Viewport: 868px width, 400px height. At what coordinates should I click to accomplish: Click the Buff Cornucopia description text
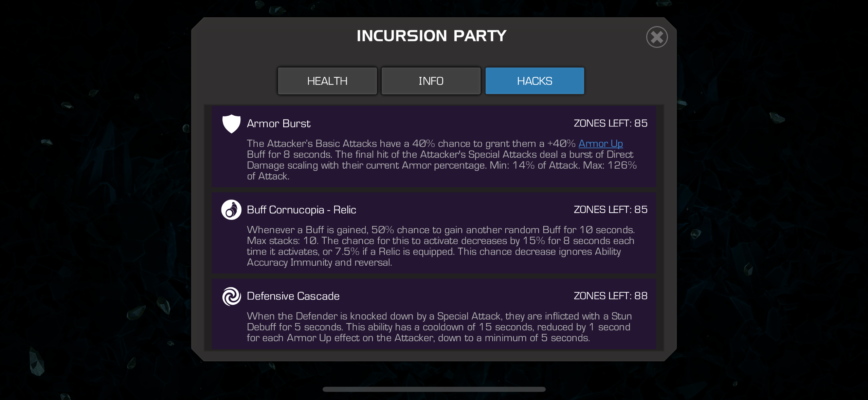pyautogui.click(x=441, y=246)
